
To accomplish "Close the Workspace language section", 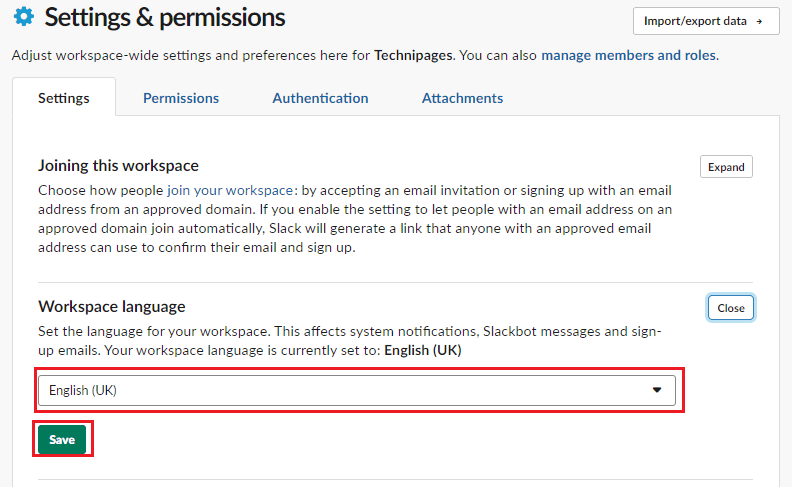I will point(731,308).
